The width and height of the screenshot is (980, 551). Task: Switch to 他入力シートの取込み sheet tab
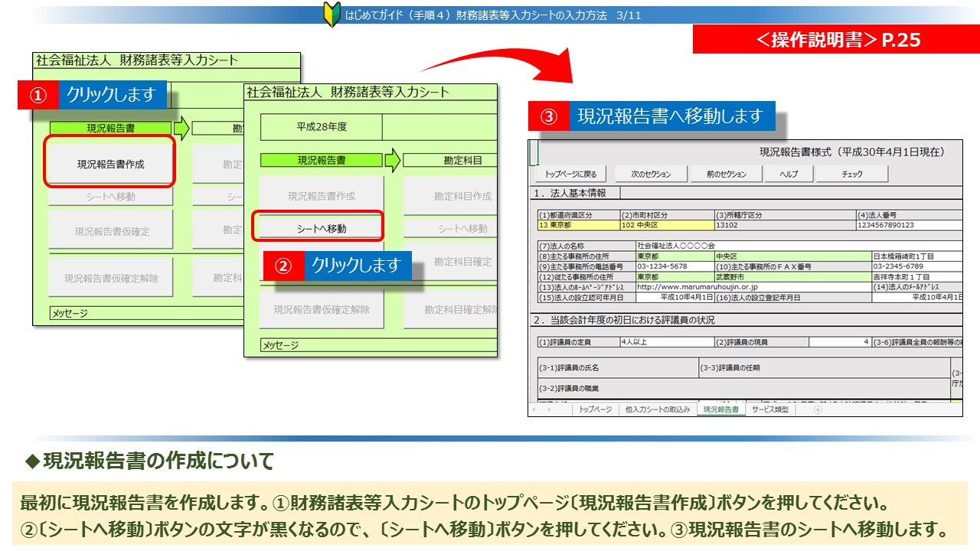(x=657, y=409)
